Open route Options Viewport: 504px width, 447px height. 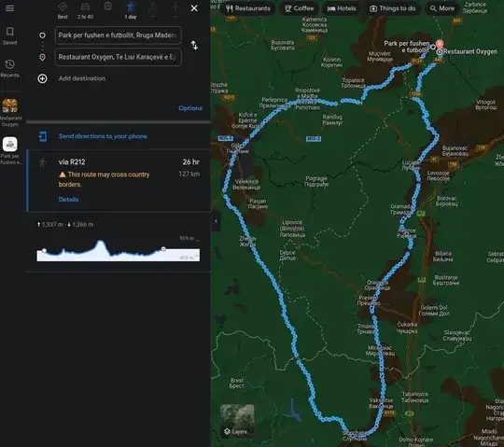point(190,108)
